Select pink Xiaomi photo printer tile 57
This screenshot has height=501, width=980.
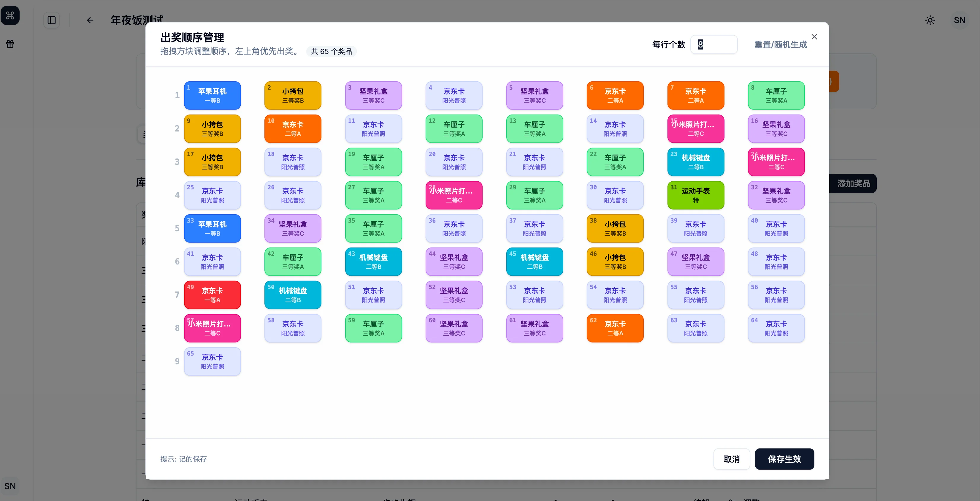(212, 328)
